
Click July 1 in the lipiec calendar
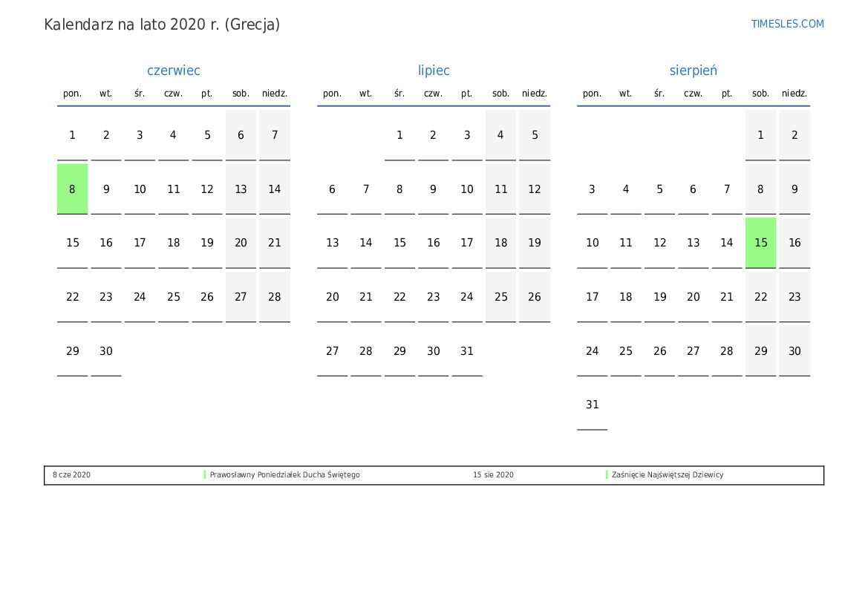point(399,135)
